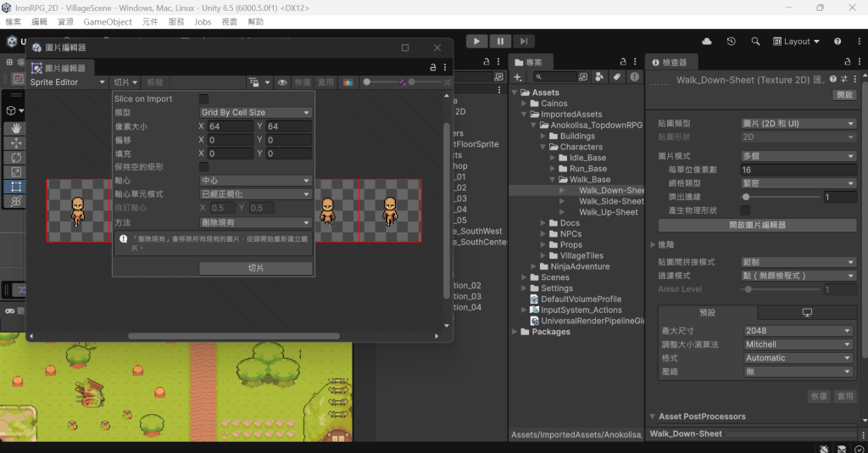Click the 剪裁 trim button in Sprite Editor
Screen dimensions: 868x453
pyautogui.click(x=154, y=82)
